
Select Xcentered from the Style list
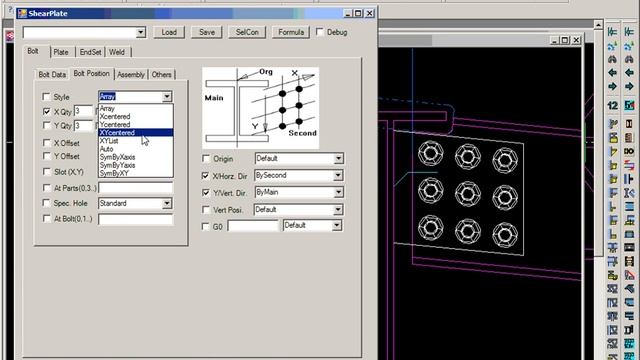[x=136, y=116]
